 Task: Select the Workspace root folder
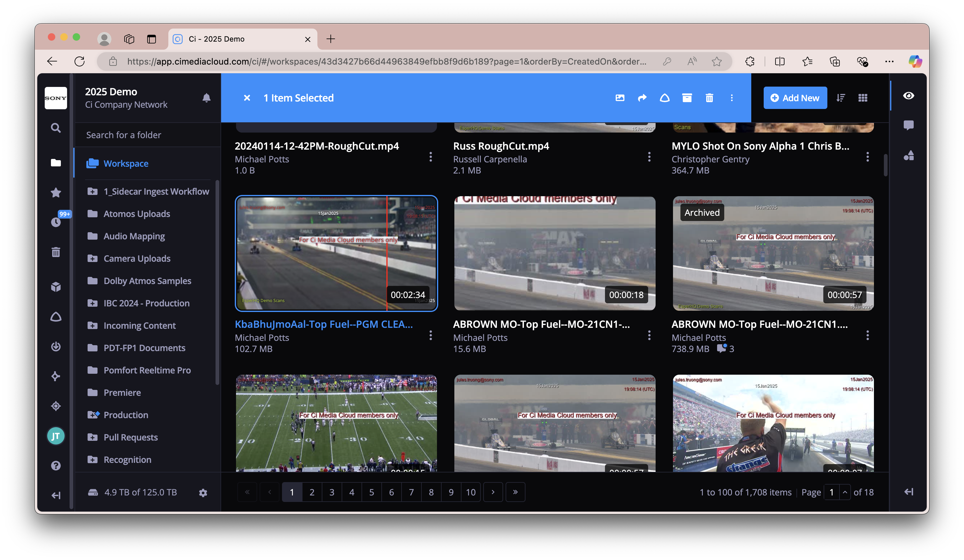(147, 163)
